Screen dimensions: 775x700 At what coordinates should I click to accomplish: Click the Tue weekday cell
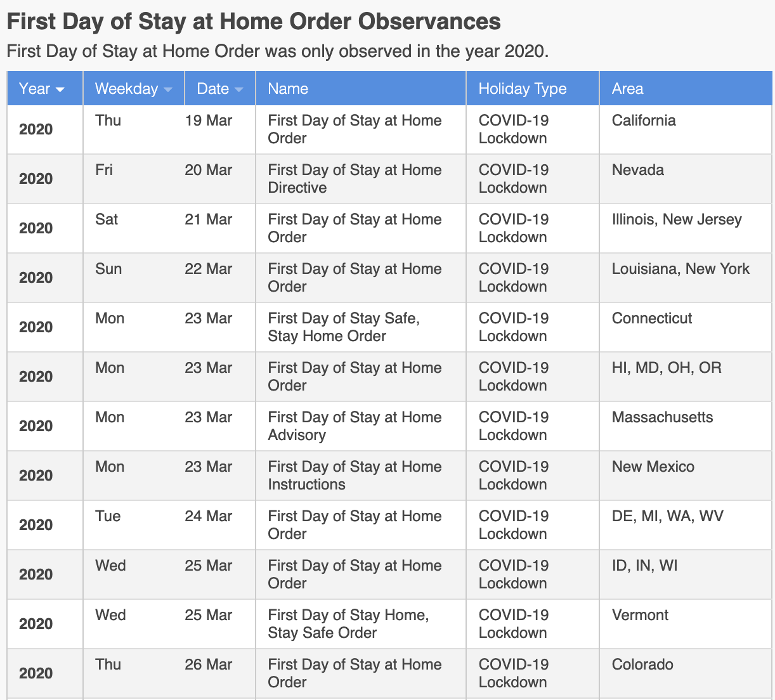(108, 516)
